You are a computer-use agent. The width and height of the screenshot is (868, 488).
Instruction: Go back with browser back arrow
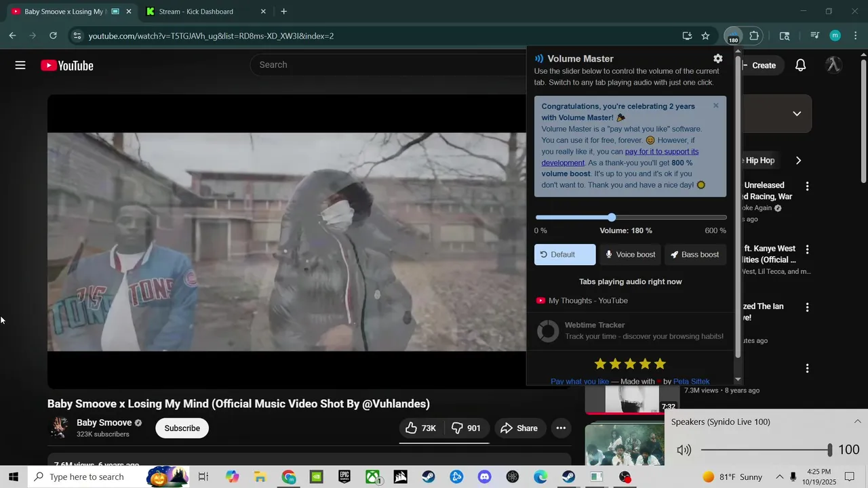point(12,36)
